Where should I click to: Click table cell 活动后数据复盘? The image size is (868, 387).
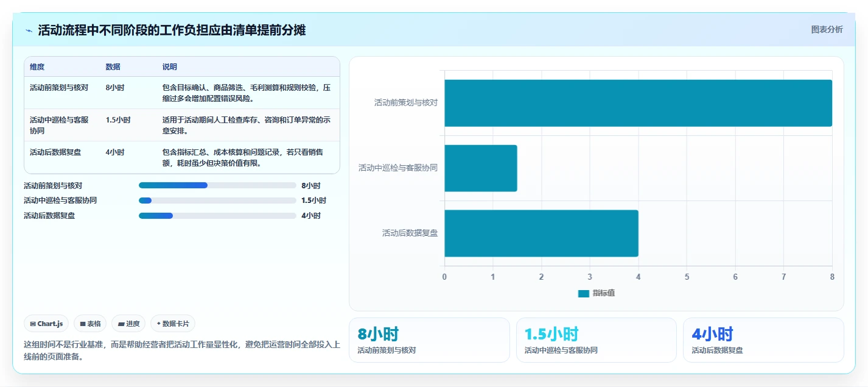55,152
